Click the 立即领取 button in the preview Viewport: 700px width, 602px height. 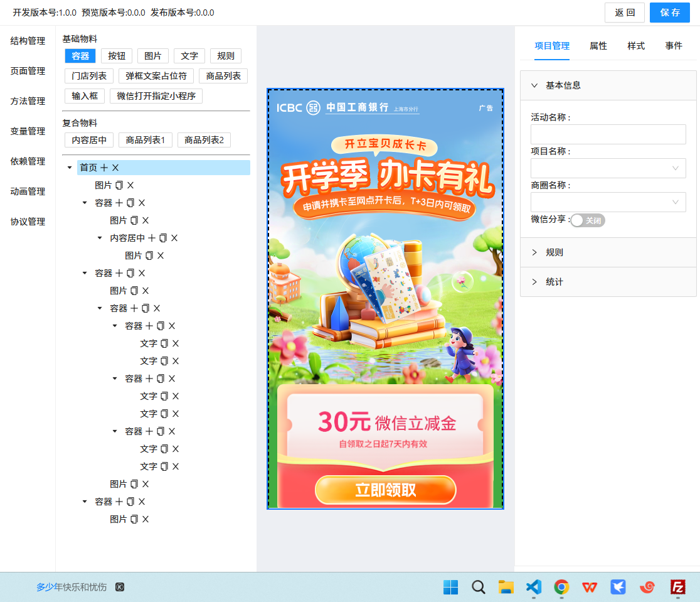[385, 490]
